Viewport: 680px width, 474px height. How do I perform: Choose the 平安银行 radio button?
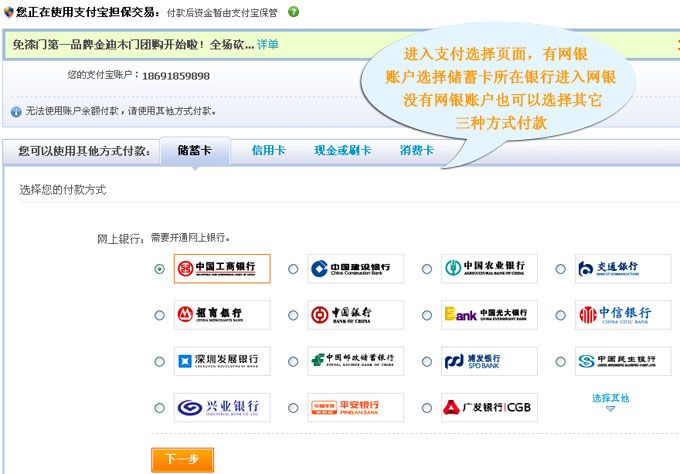pos(293,408)
